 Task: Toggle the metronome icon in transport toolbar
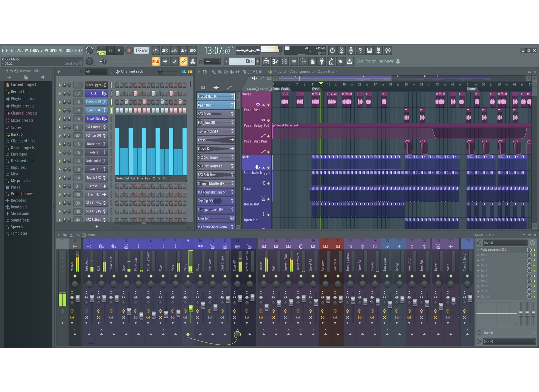click(x=156, y=50)
